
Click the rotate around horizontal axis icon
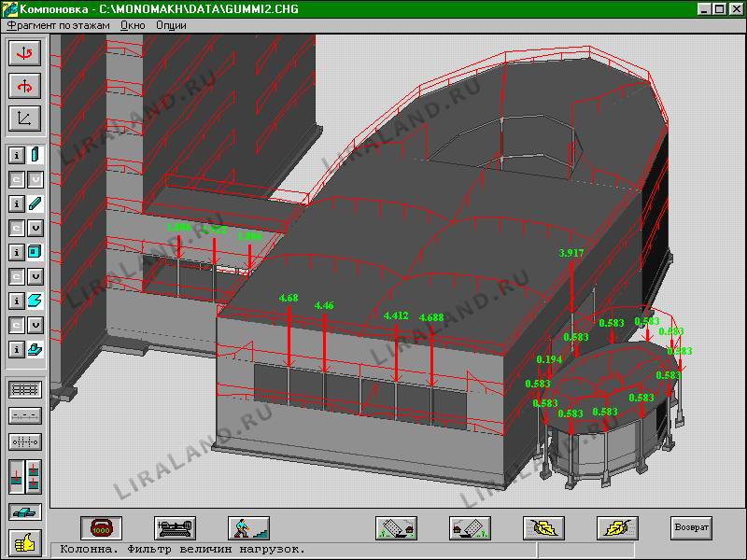pos(24,86)
